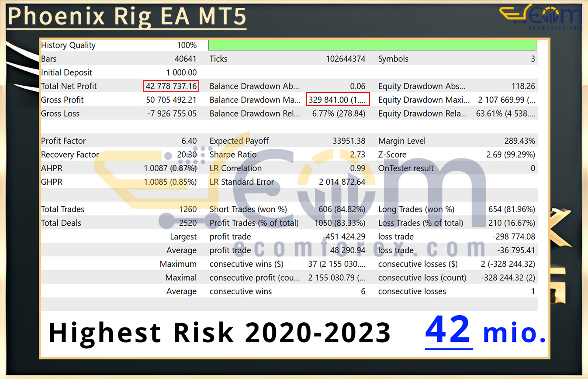
Task: Click the Profit Factor value 6.40
Action: 189,141
